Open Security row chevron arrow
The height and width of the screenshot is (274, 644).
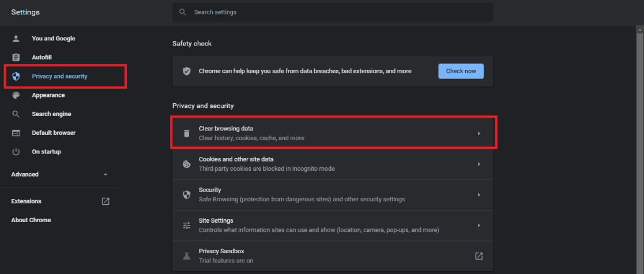(479, 195)
